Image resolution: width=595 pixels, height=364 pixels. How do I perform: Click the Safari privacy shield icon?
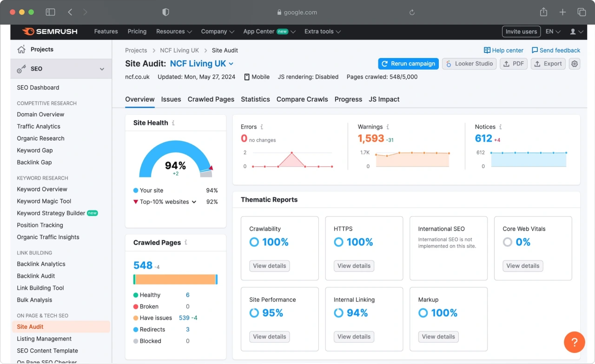point(165,12)
